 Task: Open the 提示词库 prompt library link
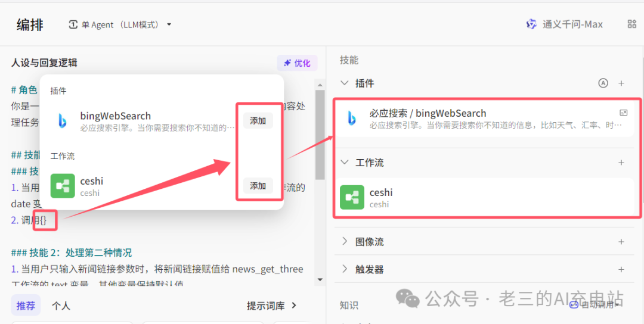(x=272, y=306)
